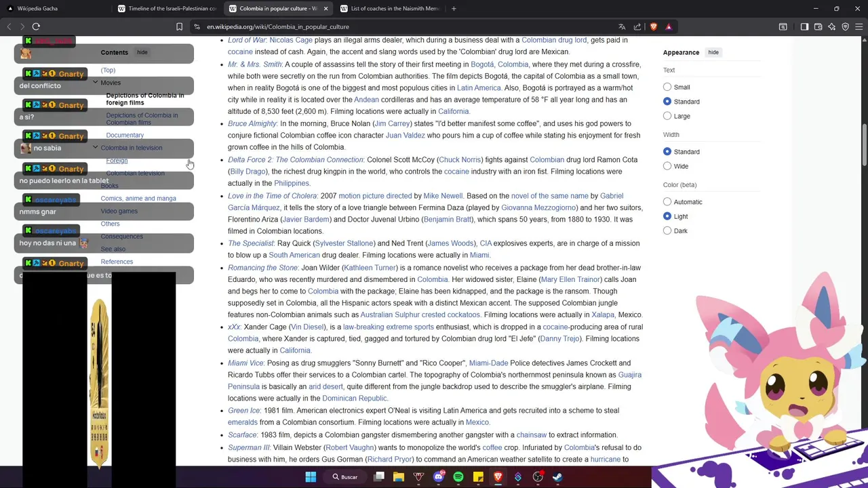Screen dimensions: 868x488
Task: Go forward using the browser forward arrow
Action: pos(22,26)
